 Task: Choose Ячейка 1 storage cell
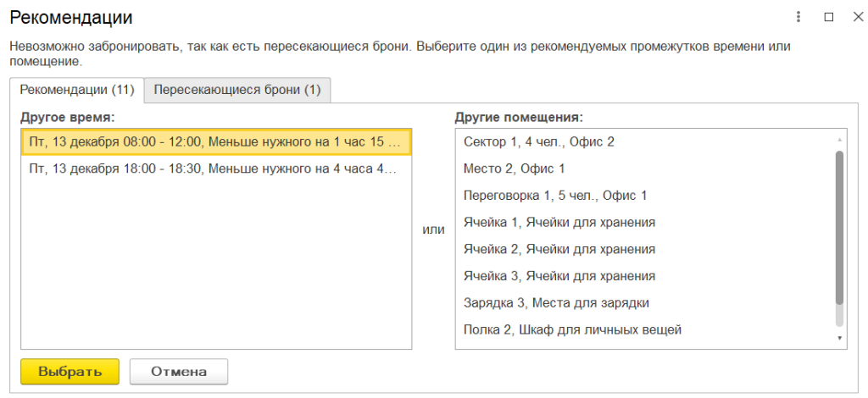click(x=559, y=223)
